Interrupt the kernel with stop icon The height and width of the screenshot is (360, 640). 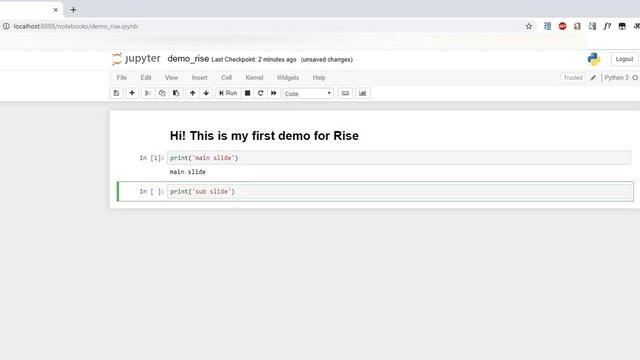(247, 93)
